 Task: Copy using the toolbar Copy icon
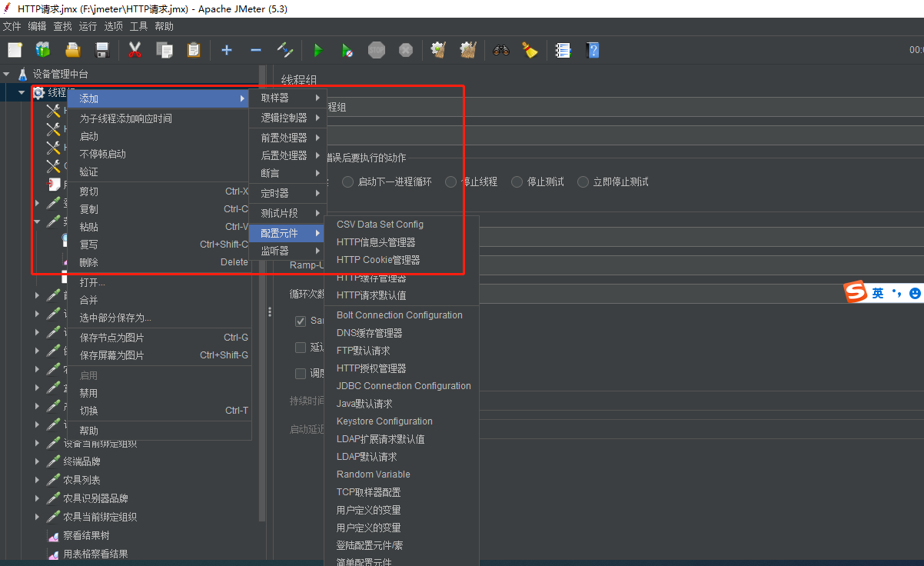tap(165, 50)
